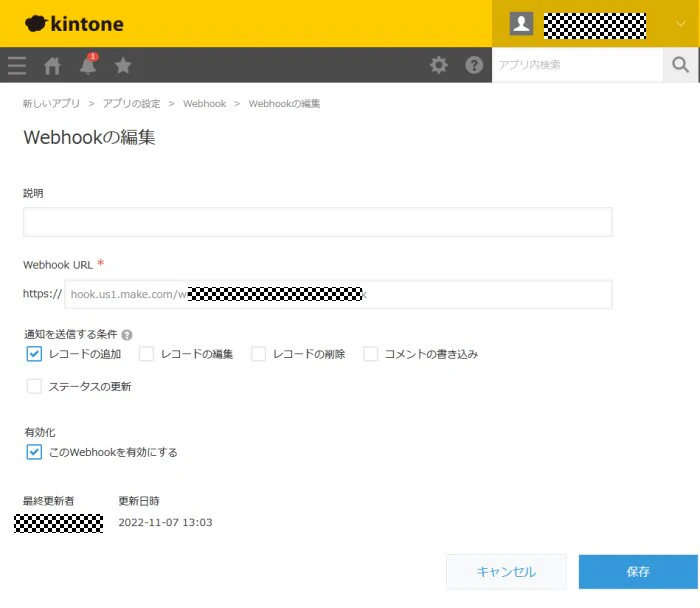Click the 更新日時 label
Viewport: 700px width, 608px height.
139,501
